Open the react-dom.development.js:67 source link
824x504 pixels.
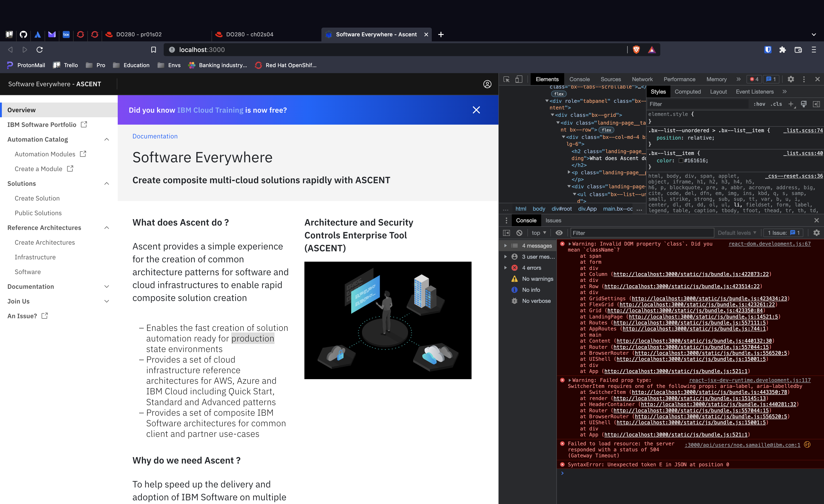click(770, 244)
